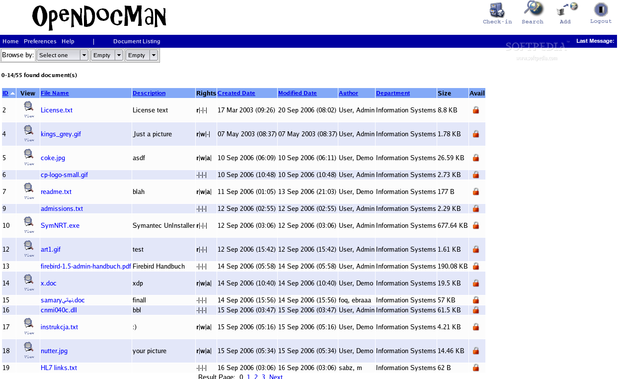
Task: Open the 'Select one' browse-by dropdown
Action: coord(62,55)
